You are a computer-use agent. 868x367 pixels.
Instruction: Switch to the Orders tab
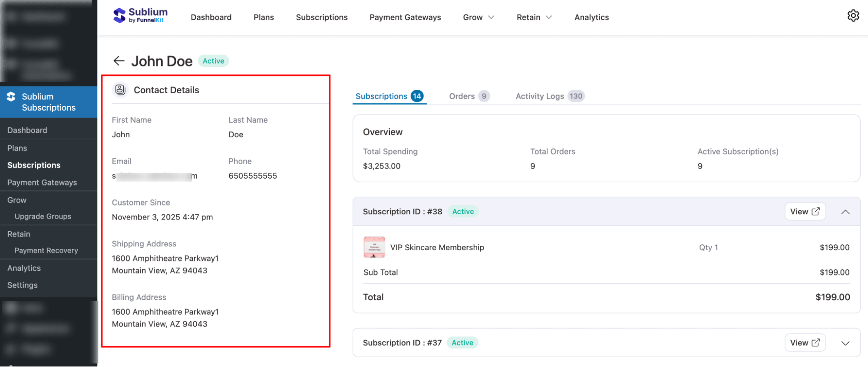(469, 96)
